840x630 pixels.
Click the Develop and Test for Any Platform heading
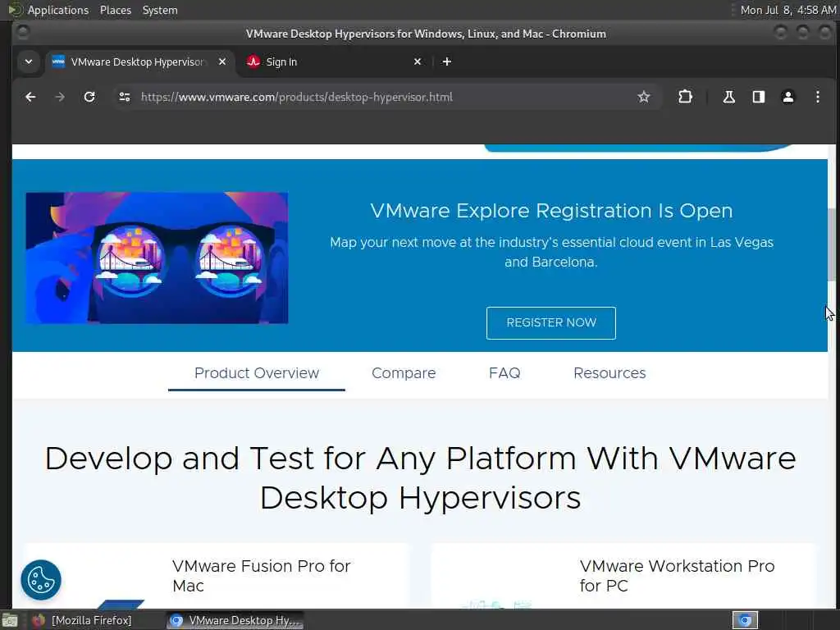point(421,478)
